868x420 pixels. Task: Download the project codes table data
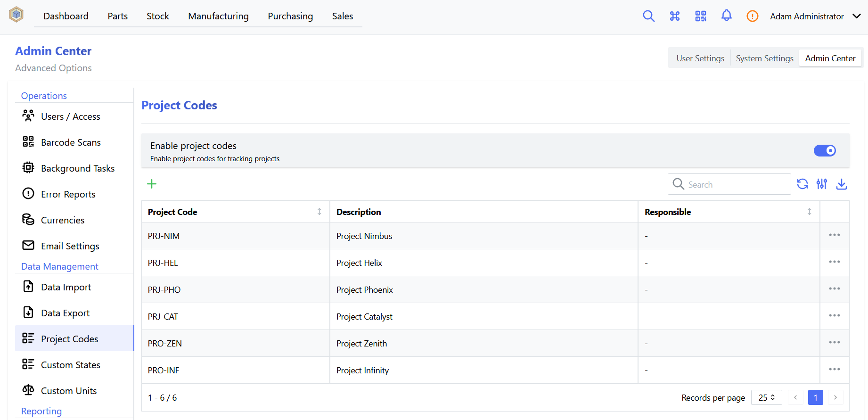click(841, 184)
